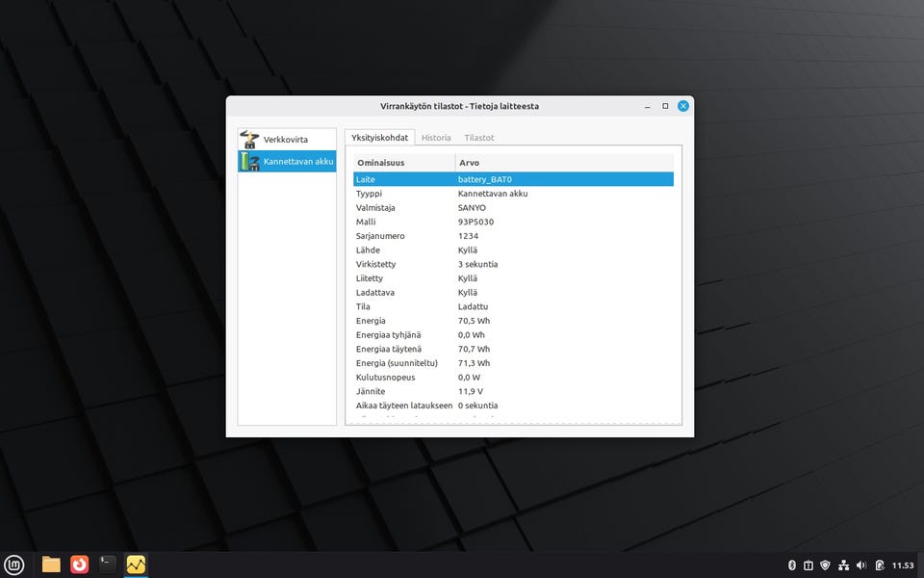
Task: Click the 11,9 V voltage value
Action: pyautogui.click(x=471, y=392)
